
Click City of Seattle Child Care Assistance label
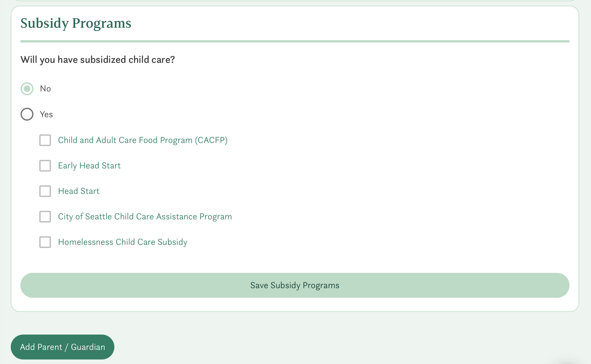(x=145, y=217)
